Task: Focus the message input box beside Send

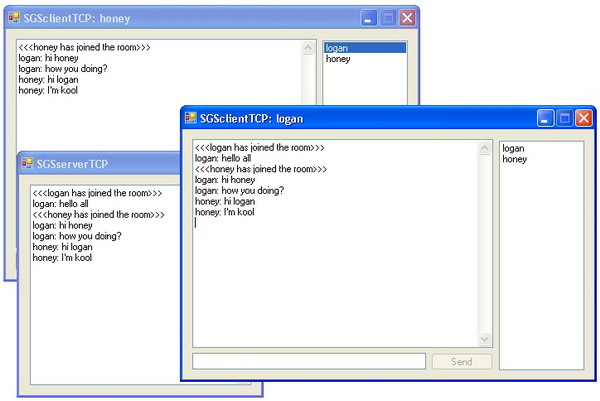Action: click(309, 361)
